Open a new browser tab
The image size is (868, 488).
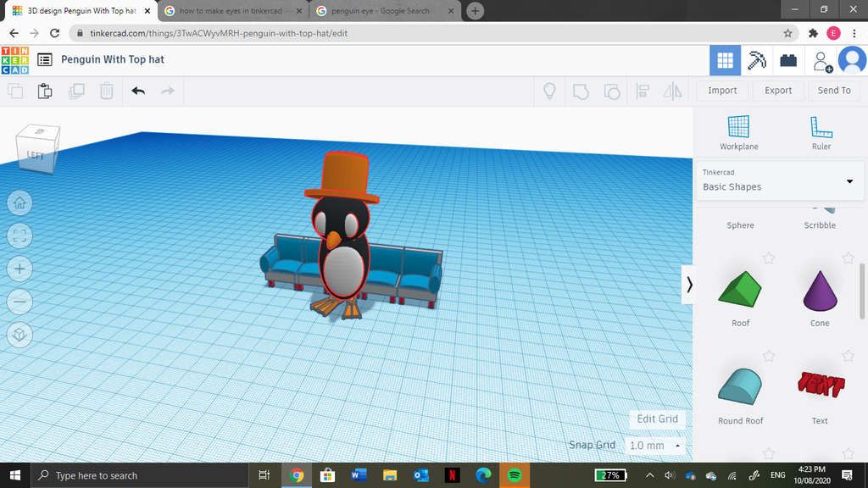pyautogui.click(x=475, y=11)
